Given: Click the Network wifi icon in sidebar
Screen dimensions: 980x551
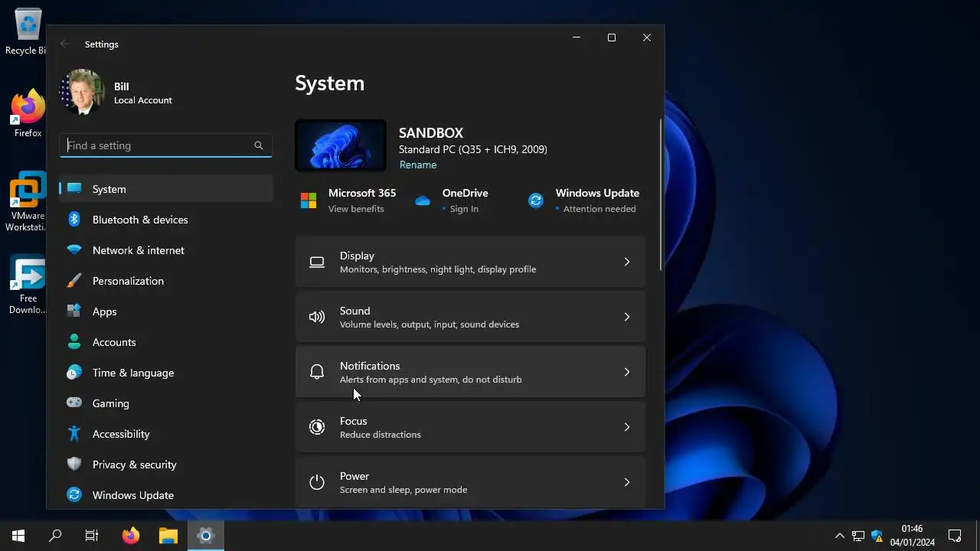Looking at the screenshot, I should (x=74, y=249).
